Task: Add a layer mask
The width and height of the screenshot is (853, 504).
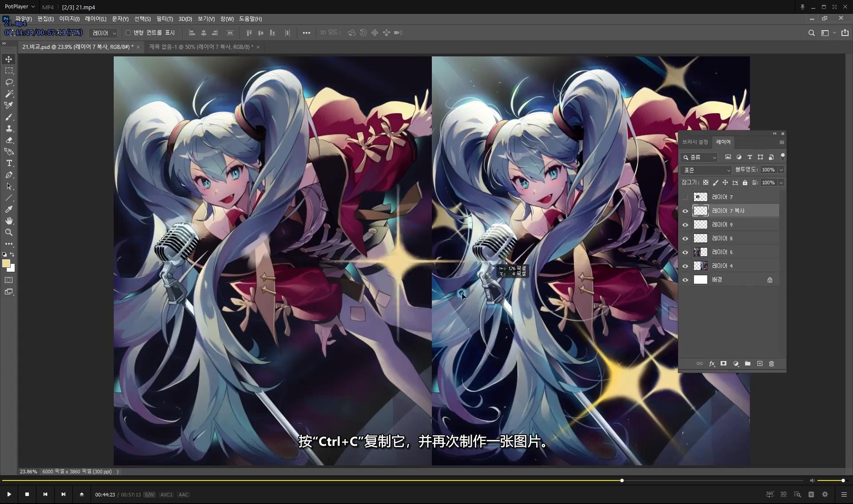Action: 723,364
